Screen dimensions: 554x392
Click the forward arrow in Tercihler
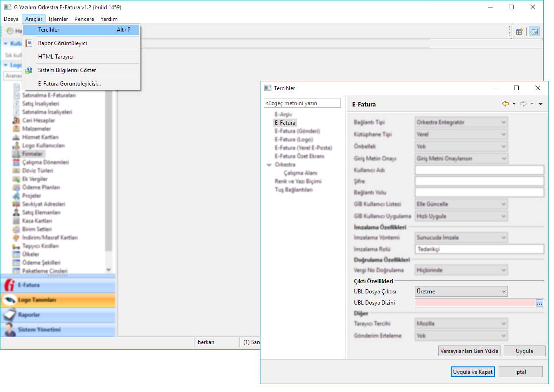tap(523, 104)
